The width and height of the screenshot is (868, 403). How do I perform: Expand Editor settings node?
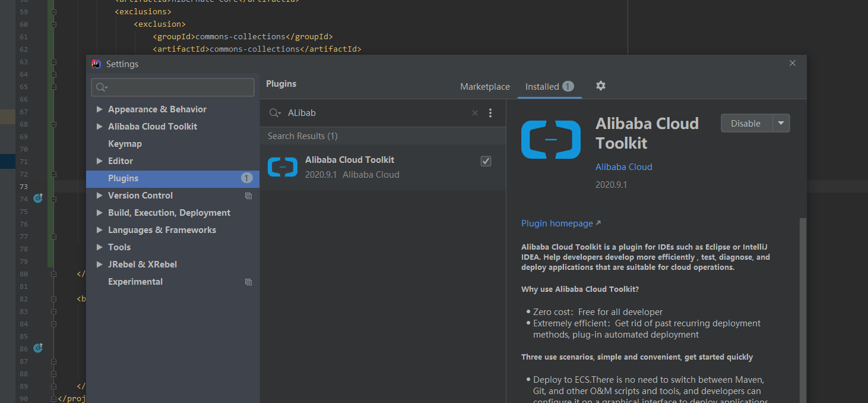[x=100, y=161]
